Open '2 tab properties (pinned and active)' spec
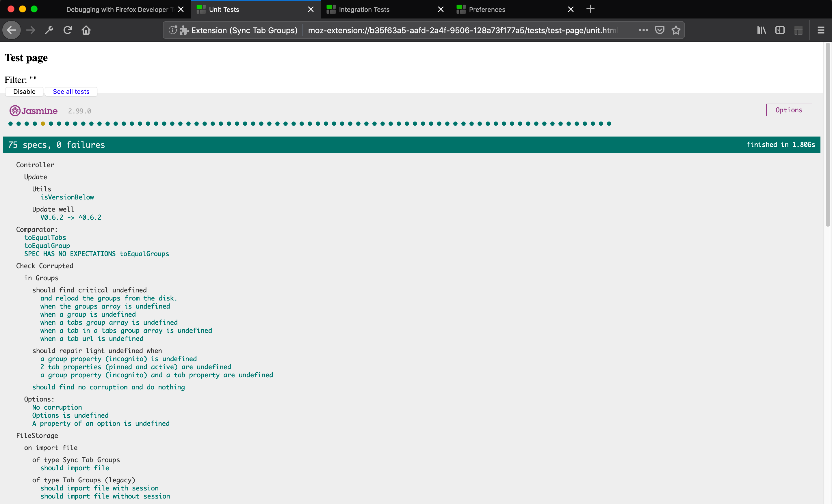832x504 pixels. click(136, 367)
